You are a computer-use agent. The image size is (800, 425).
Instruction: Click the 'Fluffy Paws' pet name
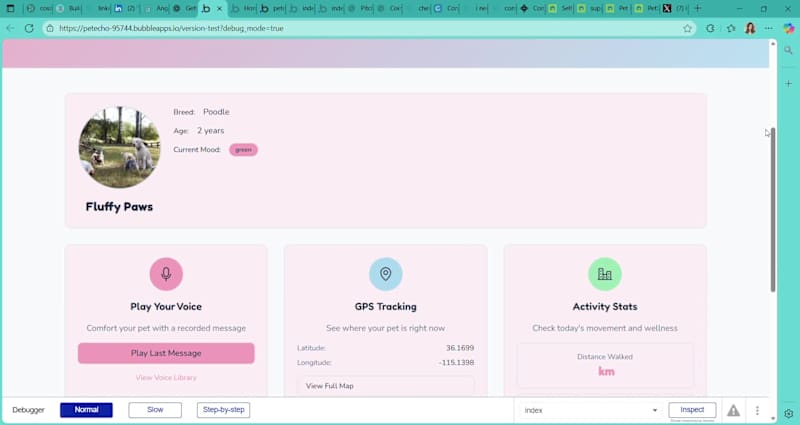119,207
